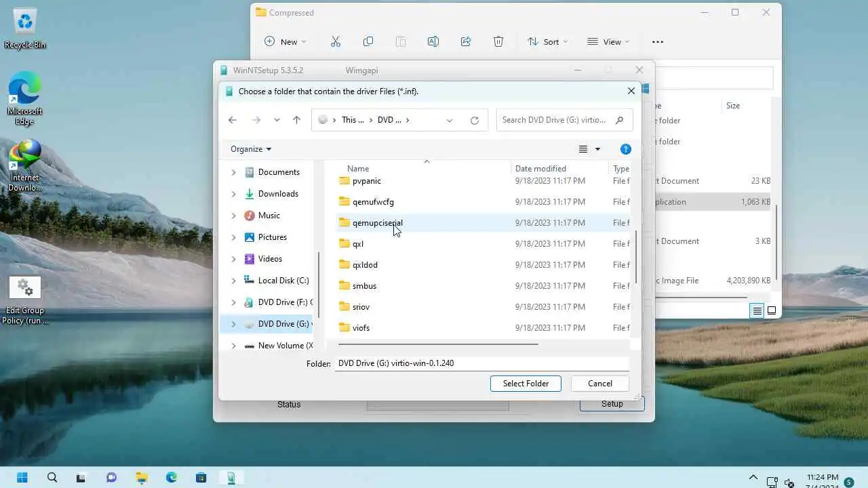Open the Windows Start menu
This screenshot has width=868, height=488.
click(22, 477)
